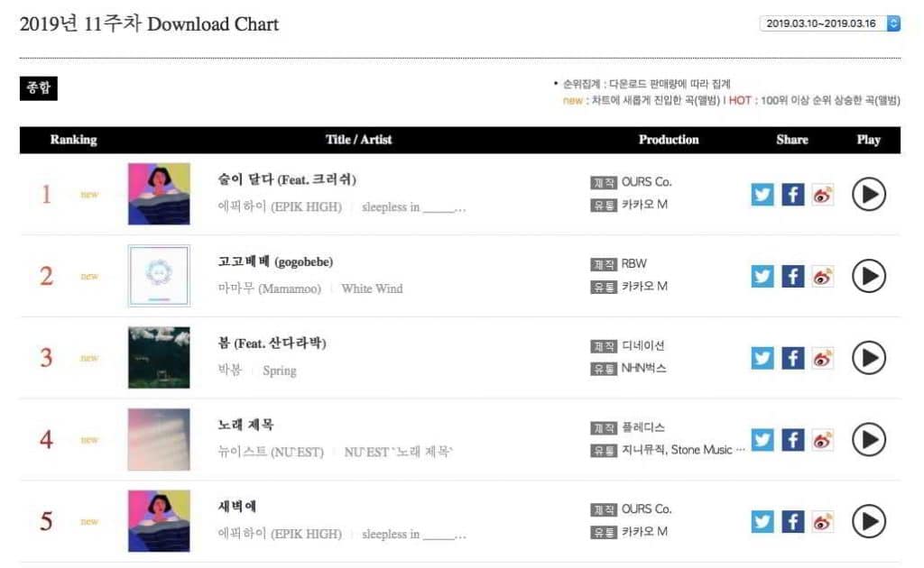
Task: Share rank 5 song on Facebook
Action: (792, 521)
